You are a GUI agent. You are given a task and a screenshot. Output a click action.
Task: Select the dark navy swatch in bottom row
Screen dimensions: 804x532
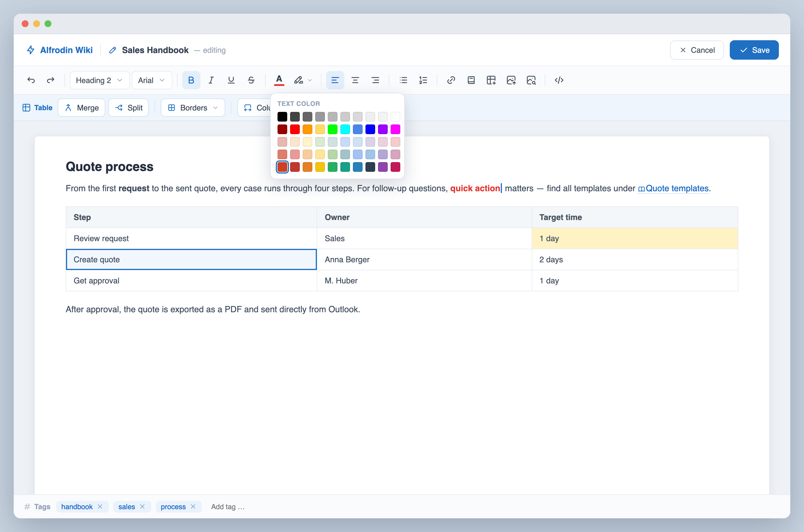point(370,167)
